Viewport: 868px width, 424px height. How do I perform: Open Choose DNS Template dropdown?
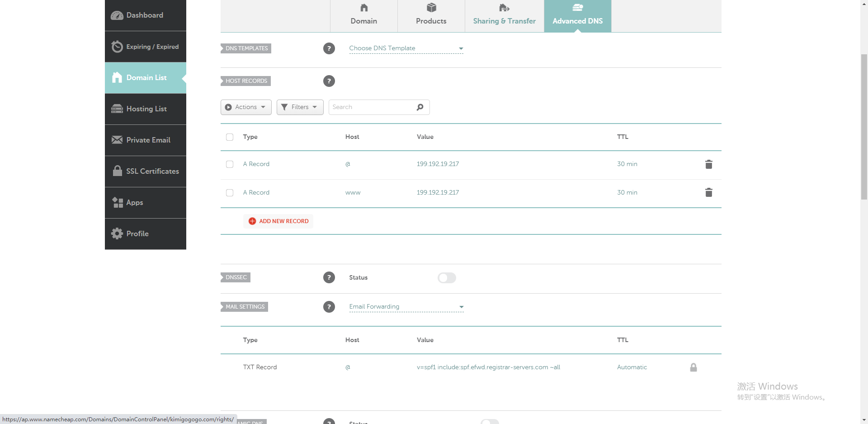pyautogui.click(x=406, y=48)
